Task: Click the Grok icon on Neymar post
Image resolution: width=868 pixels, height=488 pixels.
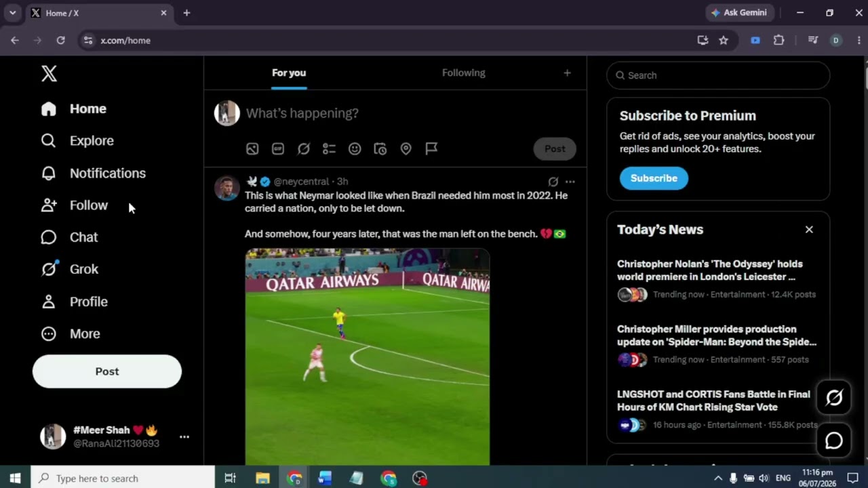Action: (x=553, y=182)
